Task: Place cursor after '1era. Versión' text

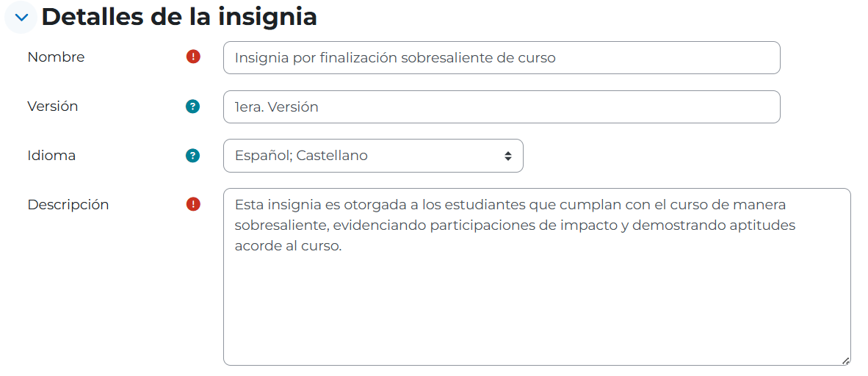Action: coord(319,107)
